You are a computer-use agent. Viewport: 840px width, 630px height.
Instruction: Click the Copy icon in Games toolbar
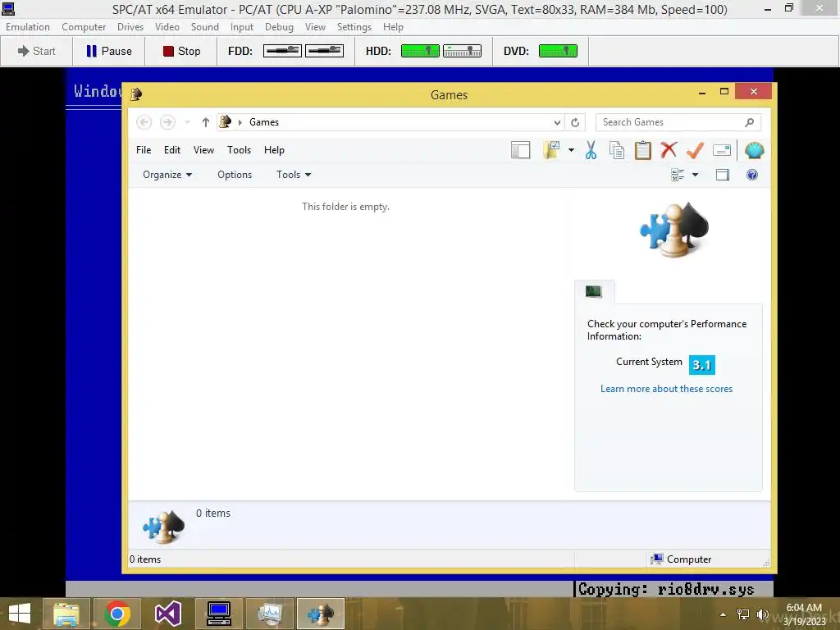(617, 151)
